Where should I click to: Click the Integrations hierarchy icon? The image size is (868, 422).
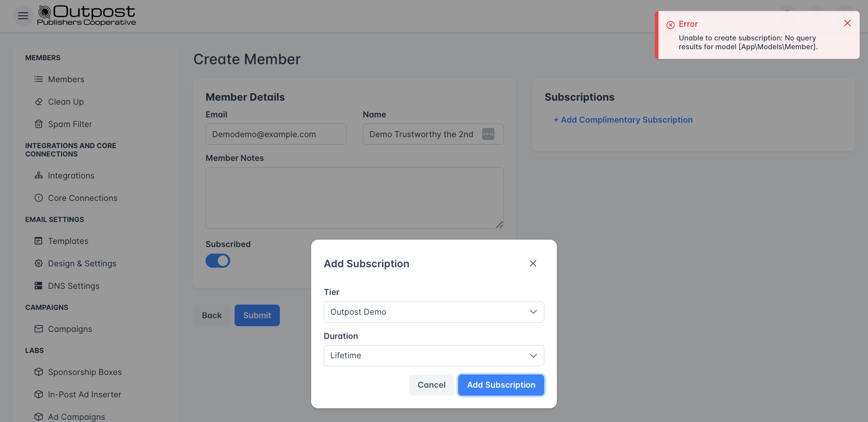39,175
